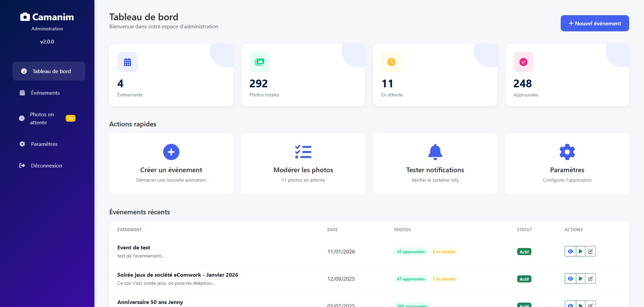This screenshot has height=307, width=644.
Task: Play the Soirée jeux de société event
Action: point(580,279)
